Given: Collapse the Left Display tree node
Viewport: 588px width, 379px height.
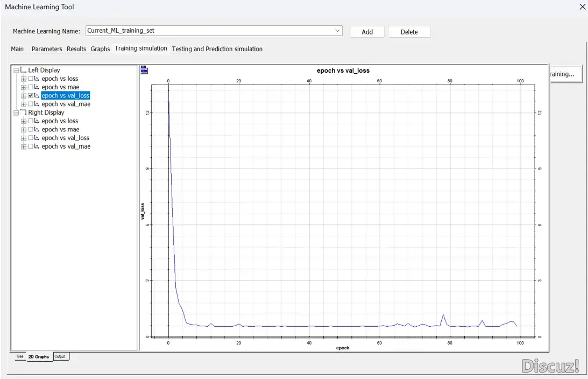Looking at the screenshot, I should click(16, 71).
